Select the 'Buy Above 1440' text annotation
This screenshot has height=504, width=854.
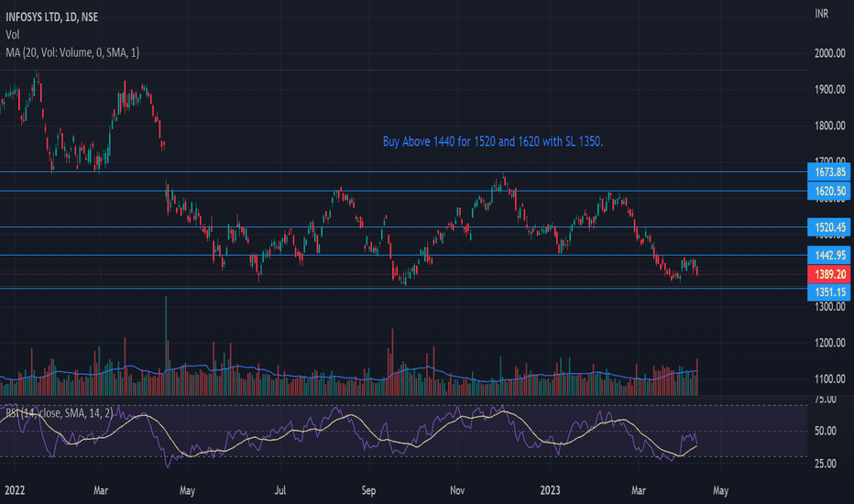493,142
